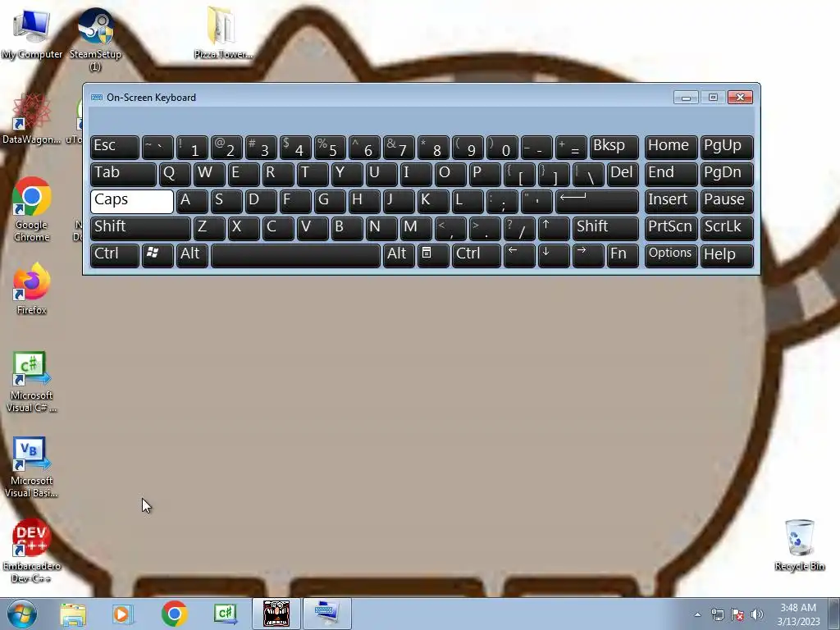The width and height of the screenshot is (840, 630).
Task: Click the G key
Action: point(330,202)
